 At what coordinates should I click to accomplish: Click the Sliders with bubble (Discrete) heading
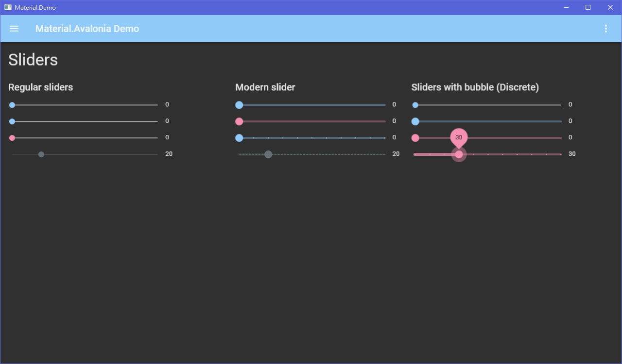point(475,87)
